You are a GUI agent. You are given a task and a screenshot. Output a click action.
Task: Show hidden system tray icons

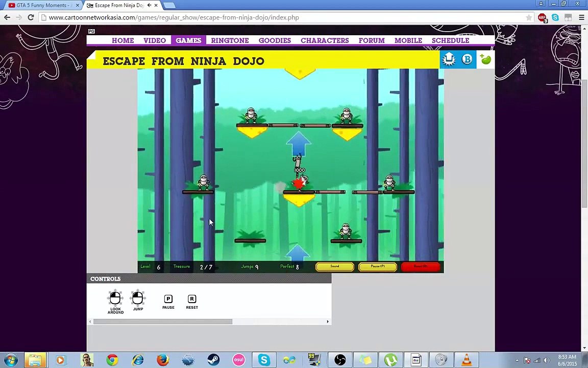pos(517,360)
